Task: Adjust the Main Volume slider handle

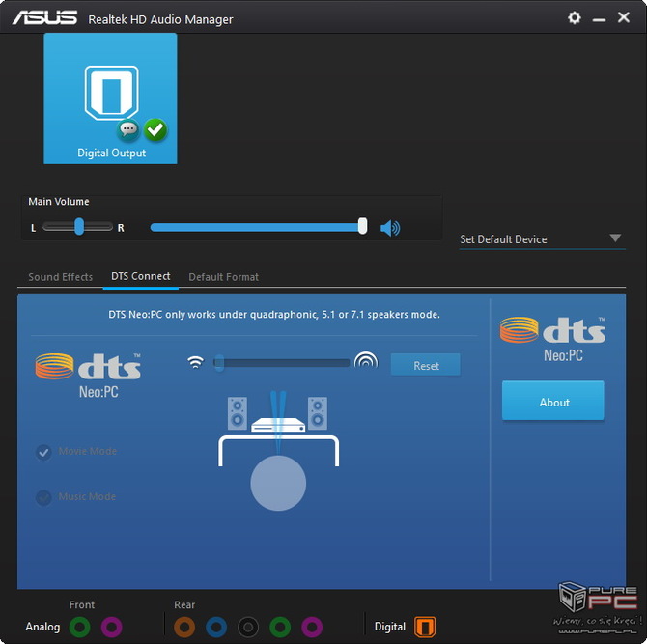Action: coord(362,226)
